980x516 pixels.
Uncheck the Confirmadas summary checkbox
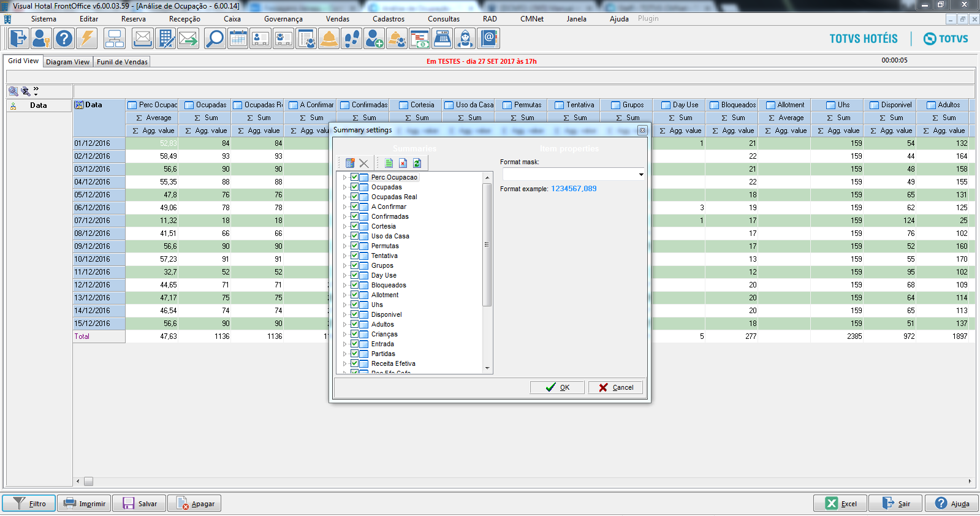354,216
